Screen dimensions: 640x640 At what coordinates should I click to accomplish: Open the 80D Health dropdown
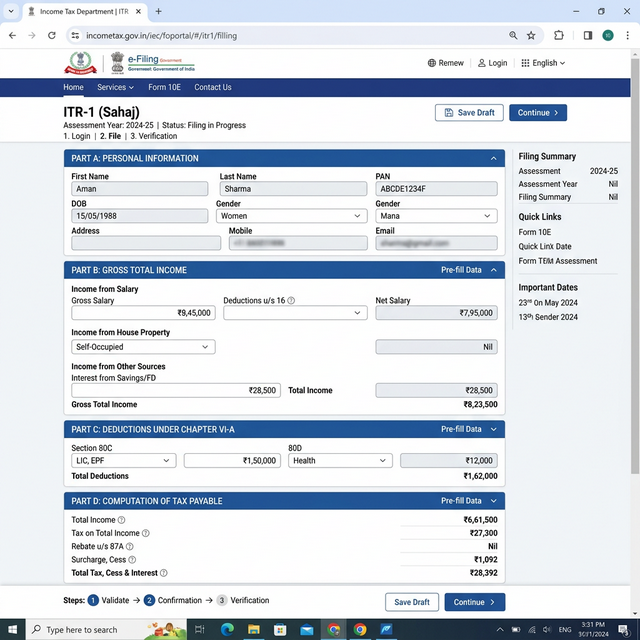tap(340, 460)
